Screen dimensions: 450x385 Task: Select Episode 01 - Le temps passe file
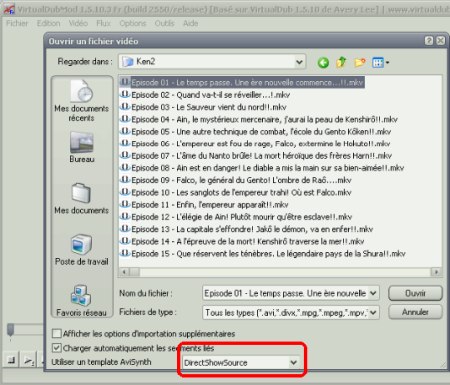(x=242, y=82)
